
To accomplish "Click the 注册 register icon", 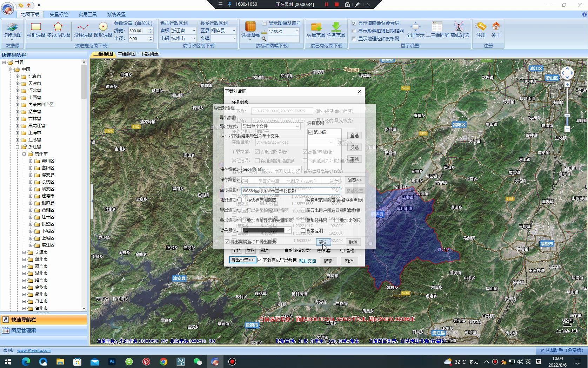I will coord(481,30).
